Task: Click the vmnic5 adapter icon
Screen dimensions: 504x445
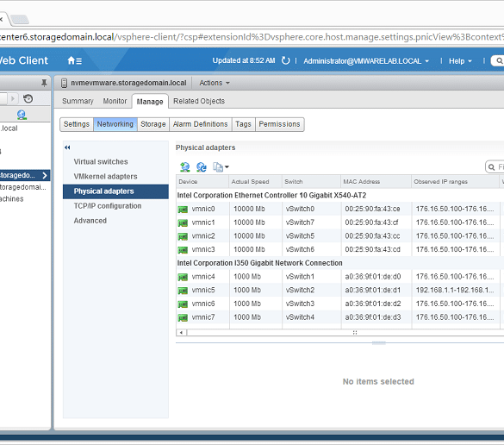Action: click(x=183, y=291)
